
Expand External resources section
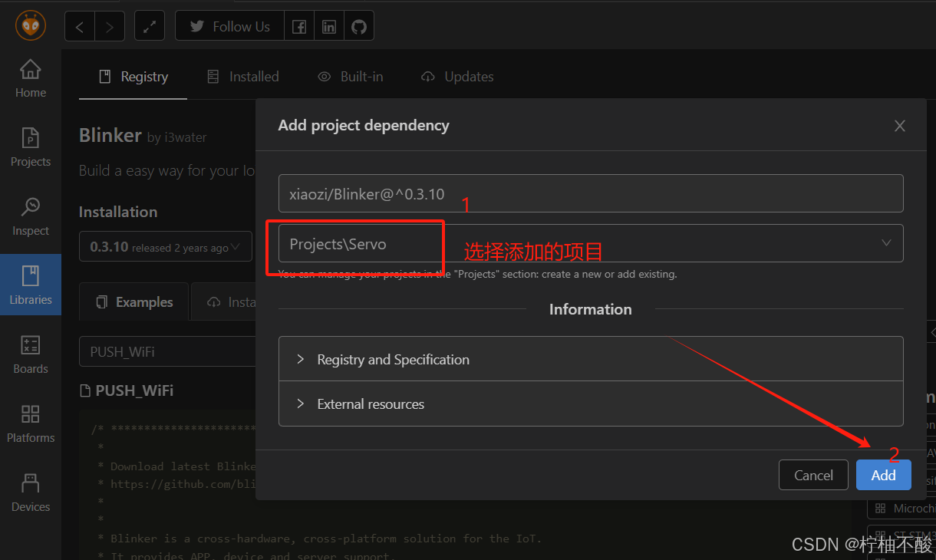(x=591, y=404)
